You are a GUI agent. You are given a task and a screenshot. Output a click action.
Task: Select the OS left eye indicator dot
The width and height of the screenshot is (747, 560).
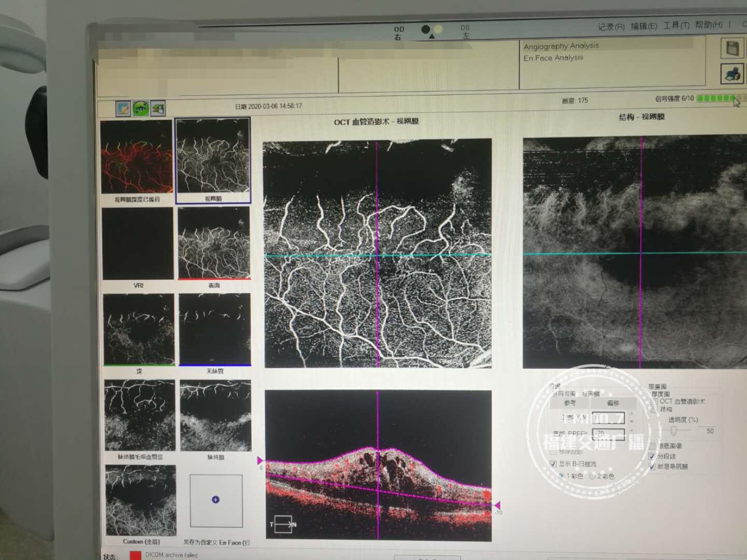coord(438,29)
